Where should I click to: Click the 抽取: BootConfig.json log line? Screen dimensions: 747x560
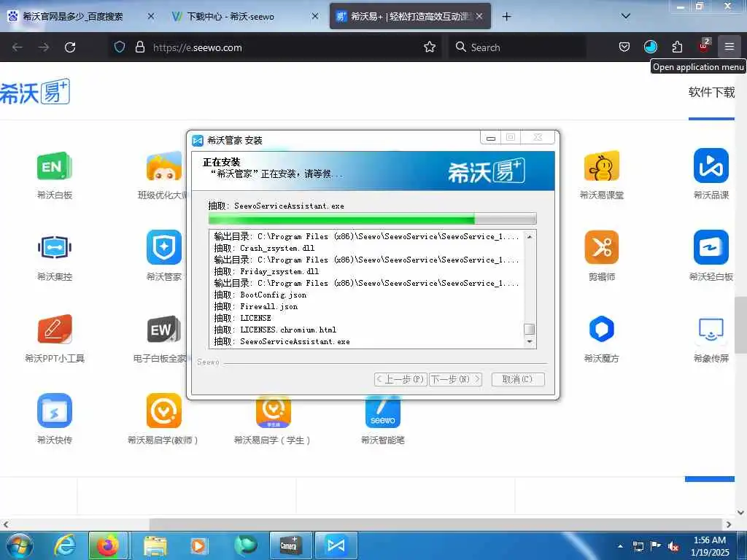pos(260,295)
